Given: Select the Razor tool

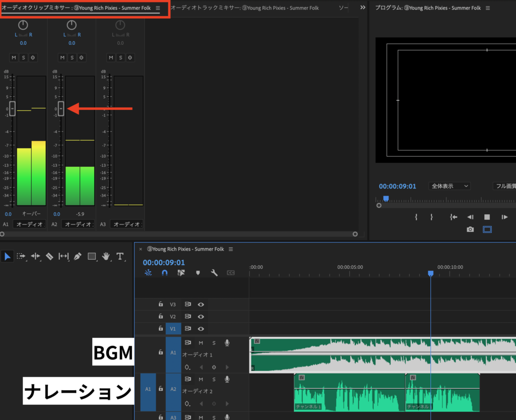Looking at the screenshot, I should point(49,256).
